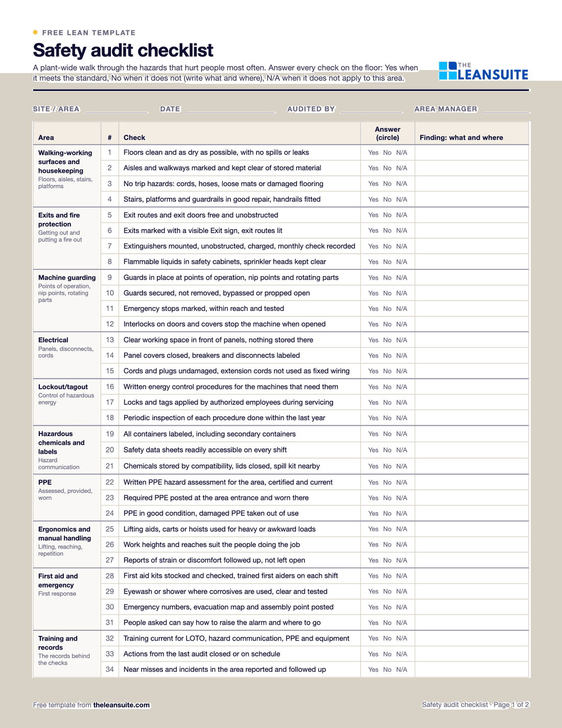Click 'All containers labeled' check text
Screen dimensions: 562x728
209,434
